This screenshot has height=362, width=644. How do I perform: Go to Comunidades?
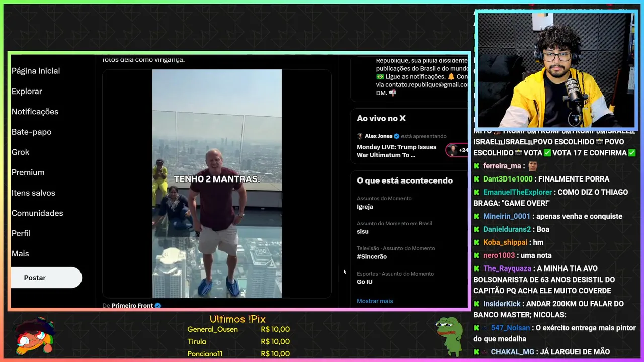coord(37,213)
